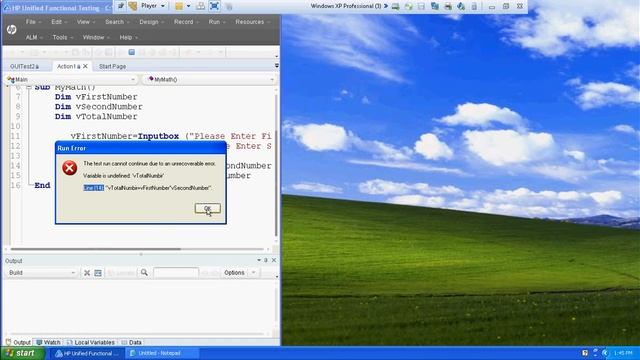This screenshot has height=360, width=640.
Task: Click the sound card icon in VMware bar
Action: click(x=461, y=6)
